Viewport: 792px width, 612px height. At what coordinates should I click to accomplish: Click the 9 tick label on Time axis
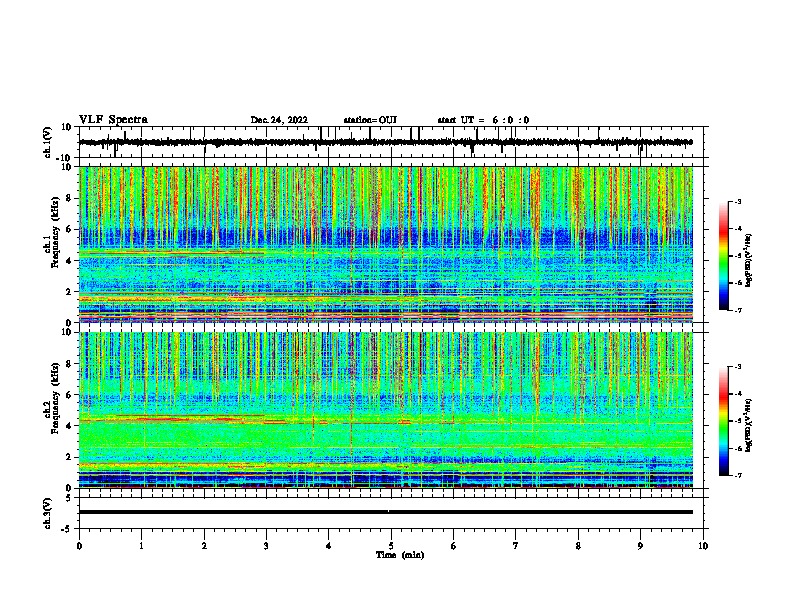pyautogui.click(x=640, y=546)
